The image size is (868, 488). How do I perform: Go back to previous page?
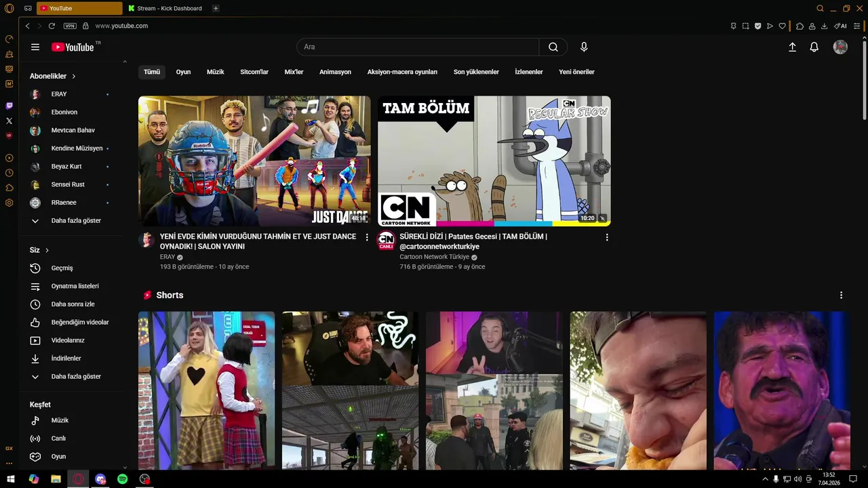coord(27,26)
